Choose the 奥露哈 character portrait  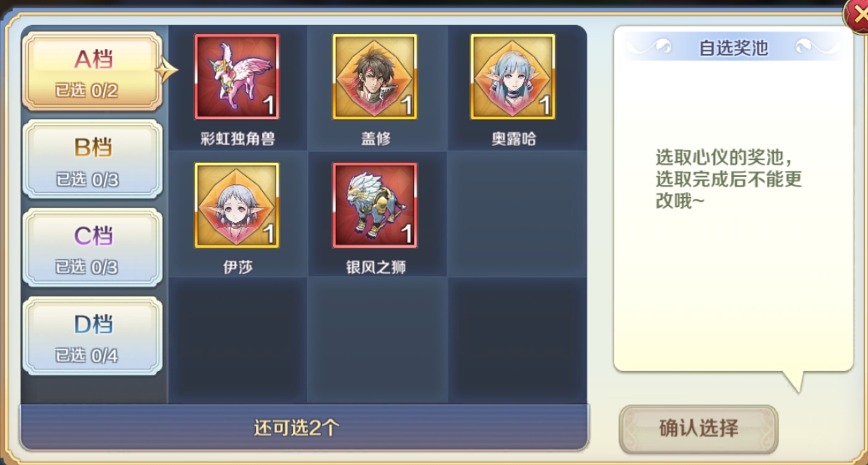(513, 77)
